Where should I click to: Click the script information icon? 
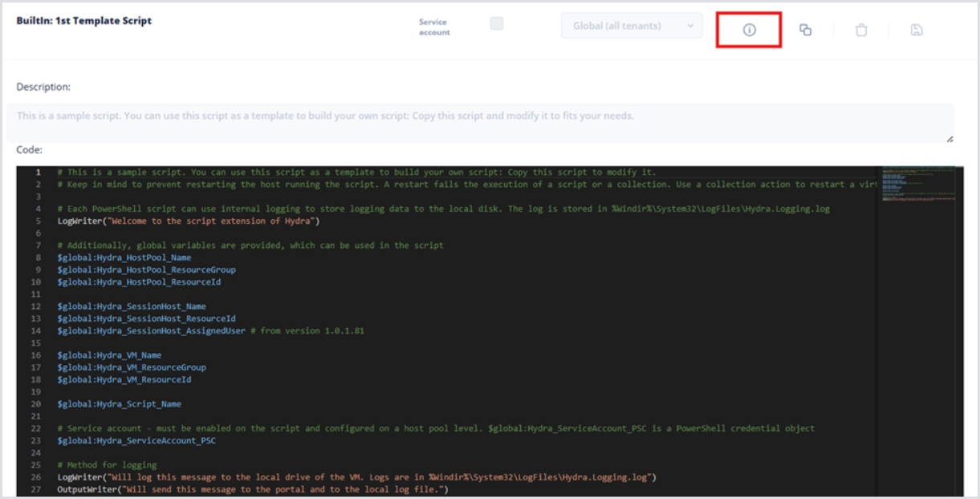(749, 30)
